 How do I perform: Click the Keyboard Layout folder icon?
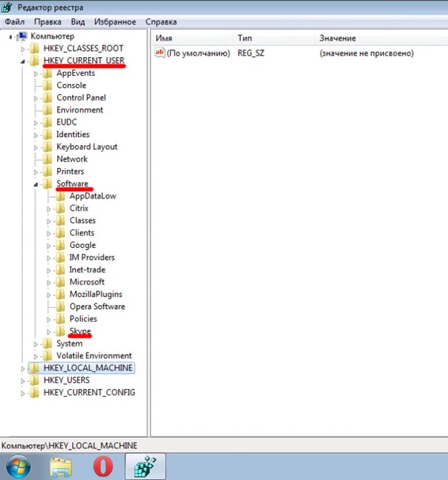coord(47,147)
